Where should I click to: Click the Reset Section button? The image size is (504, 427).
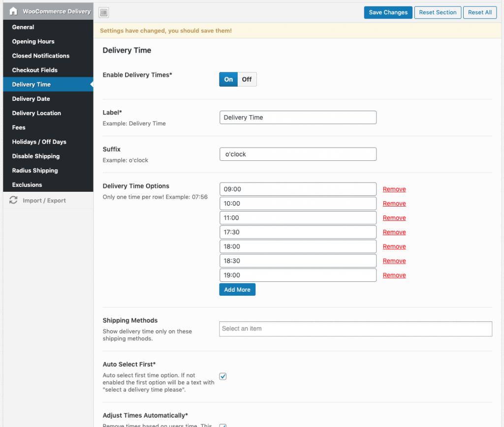pos(438,12)
